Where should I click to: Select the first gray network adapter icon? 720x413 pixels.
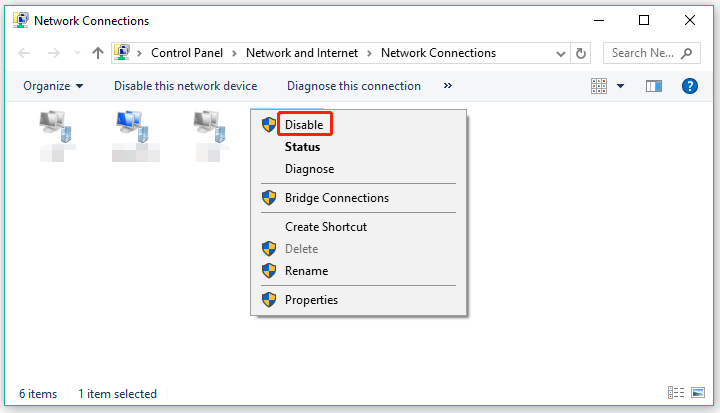tap(56, 127)
